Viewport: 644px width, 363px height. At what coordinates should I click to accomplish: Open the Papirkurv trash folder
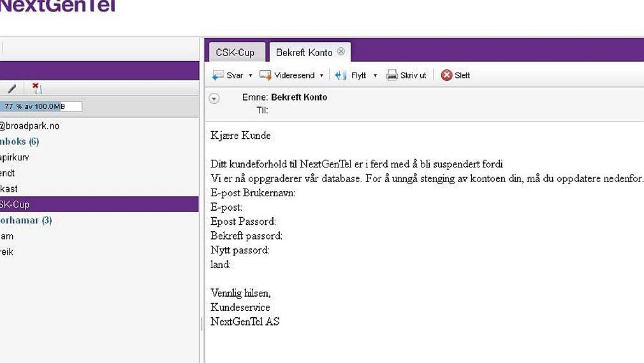click(15, 157)
